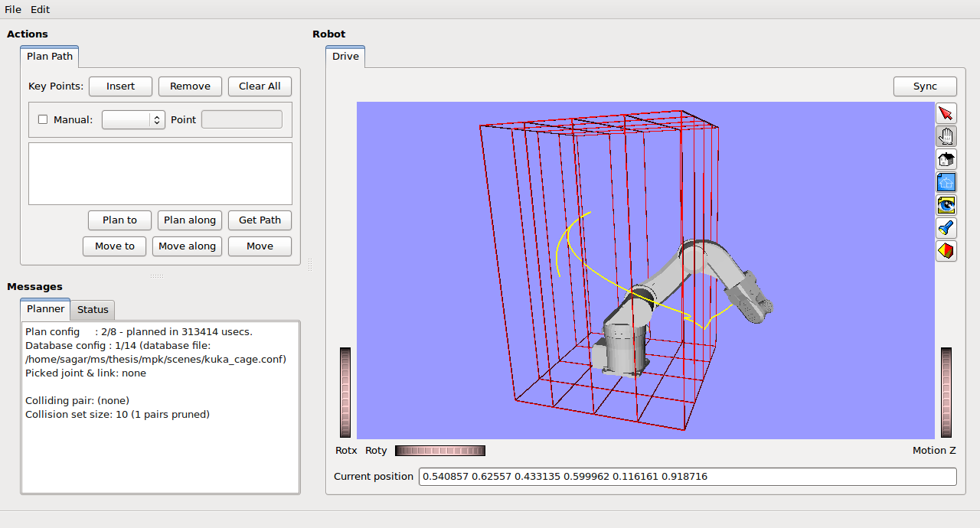This screenshot has width=980, height=528.
Task: Select the red arrow pick tool
Action: pyautogui.click(x=946, y=113)
